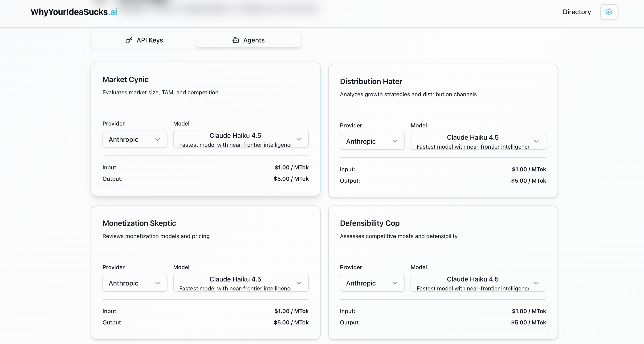Go to WhyYourIdeaSucks.ai home logo
Screen dimensions: 644x344
click(x=74, y=12)
